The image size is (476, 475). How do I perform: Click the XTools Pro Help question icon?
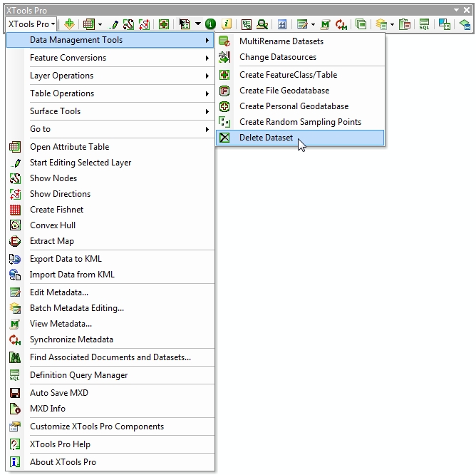click(x=15, y=444)
